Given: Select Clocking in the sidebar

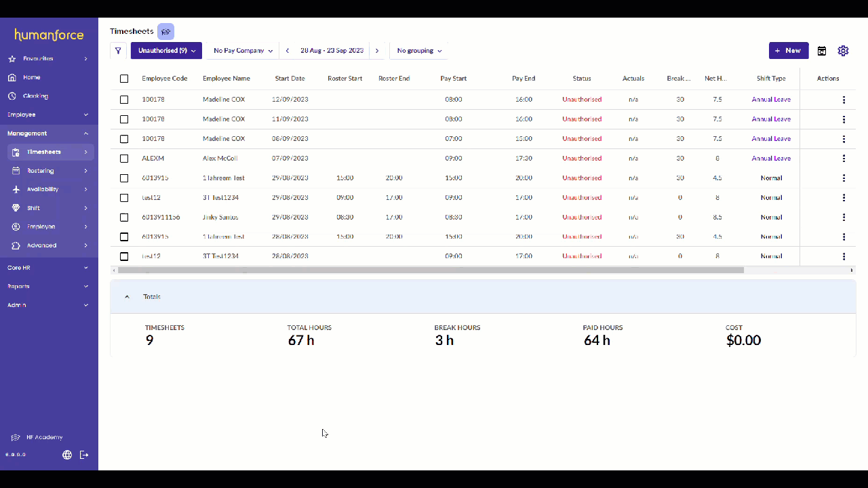Looking at the screenshot, I should coord(35,96).
